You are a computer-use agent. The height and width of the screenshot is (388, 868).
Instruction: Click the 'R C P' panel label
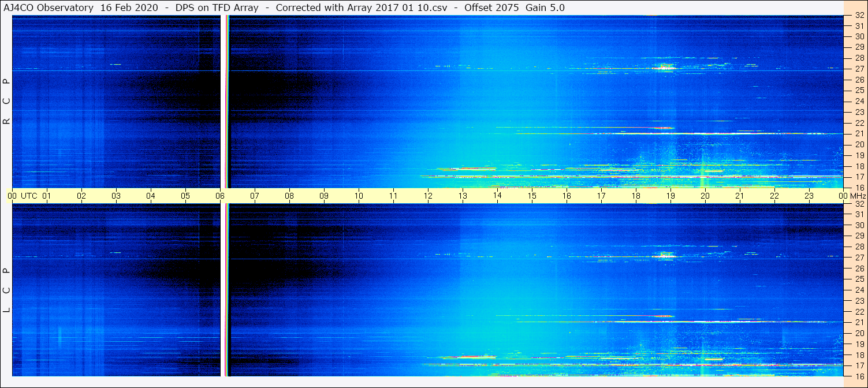(7, 102)
